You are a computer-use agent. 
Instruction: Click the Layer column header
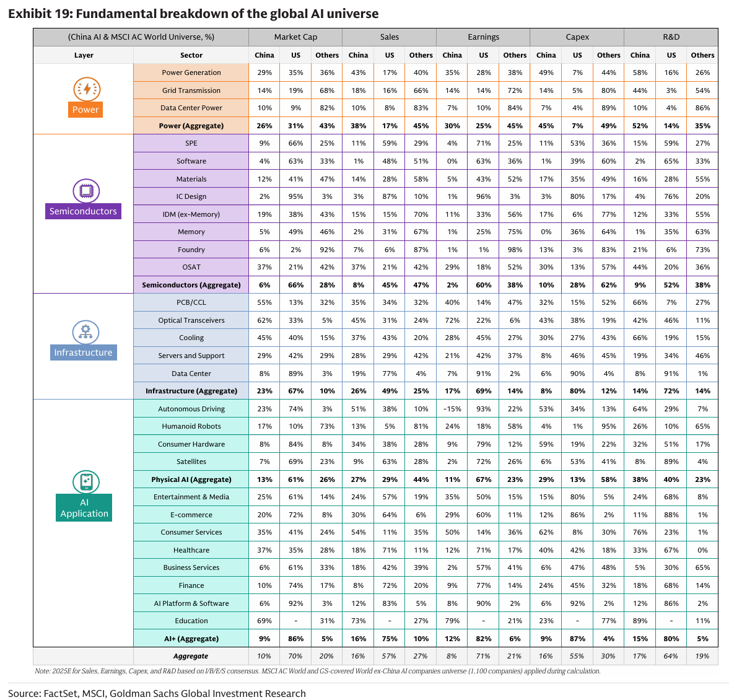pos(84,55)
